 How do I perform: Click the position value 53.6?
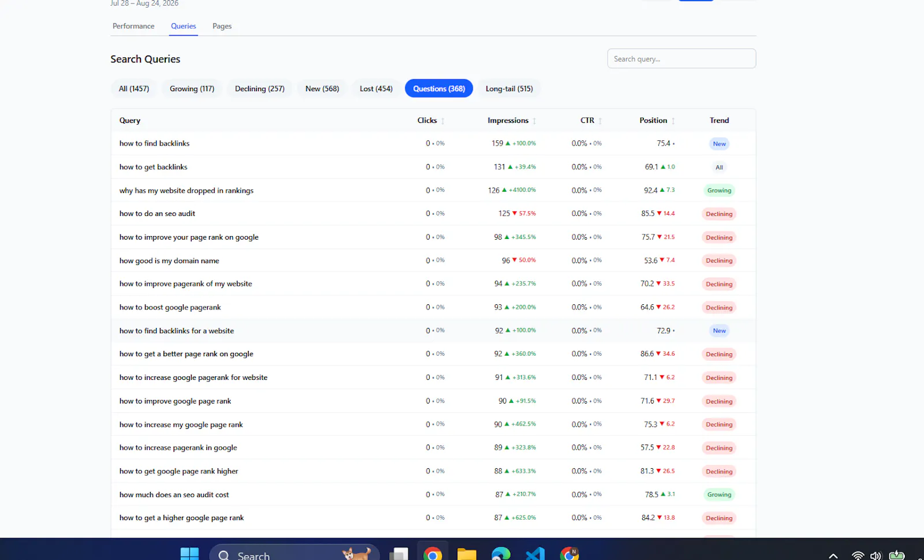pyautogui.click(x=650, y=260)
